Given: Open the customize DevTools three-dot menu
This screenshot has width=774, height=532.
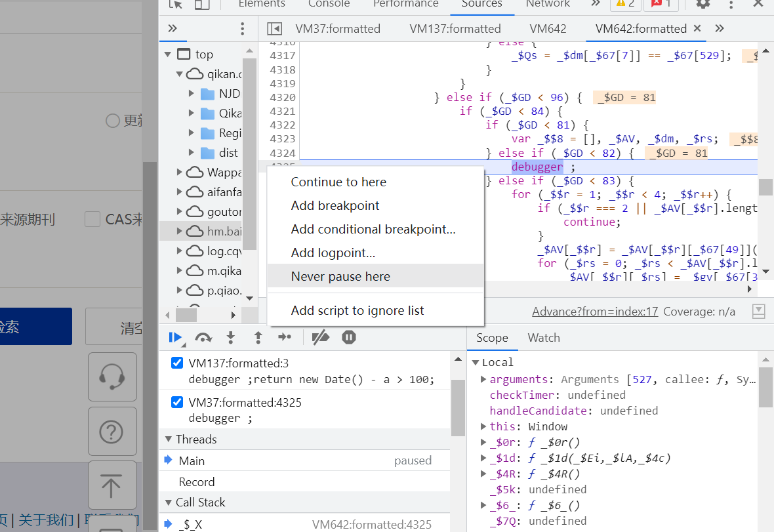Looking at the screenshot, I should [x=731, y=5].
